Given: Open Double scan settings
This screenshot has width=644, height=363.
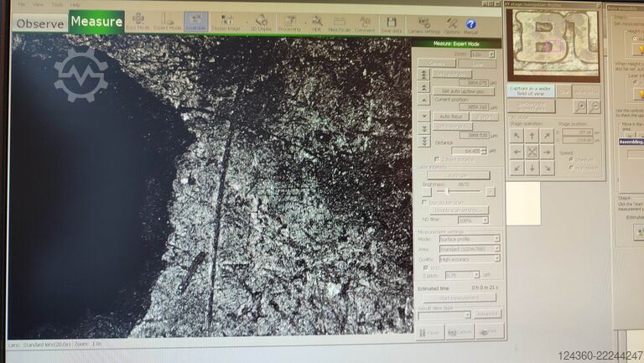Looking at the screenshot, I should point(459,210).
